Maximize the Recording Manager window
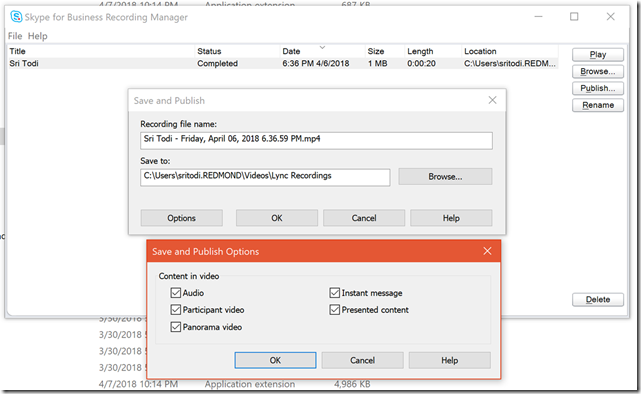This screenshot has height=394, width=641. click(x=574, y=17)
